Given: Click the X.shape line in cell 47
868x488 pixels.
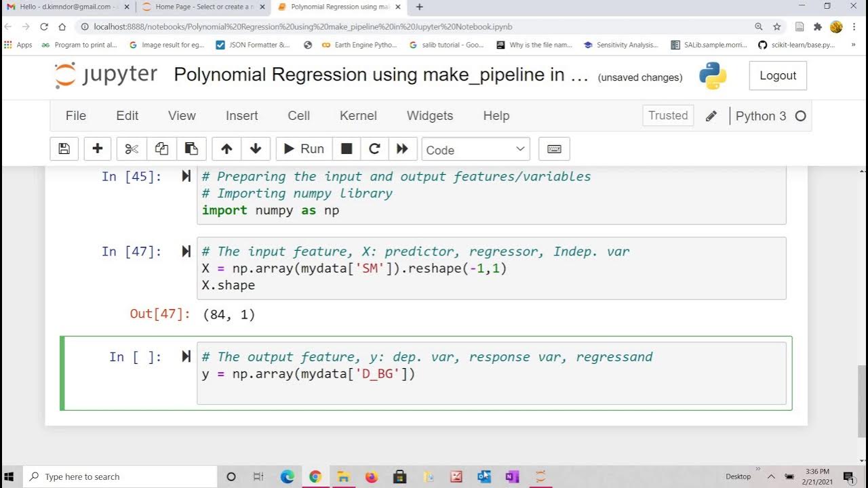Looking at the screenshot, I should pyautogui.click(x=229, y=285).
